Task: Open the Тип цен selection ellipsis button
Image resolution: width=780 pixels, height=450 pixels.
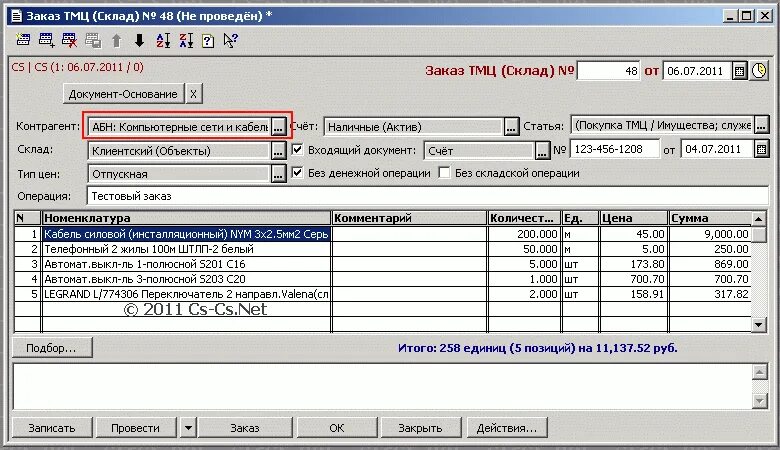Action: (279, 174)
